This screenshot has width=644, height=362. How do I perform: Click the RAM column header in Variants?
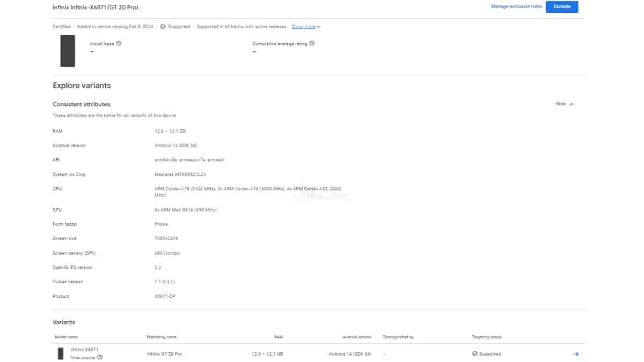pyautogui.click(x=277, y=337)
